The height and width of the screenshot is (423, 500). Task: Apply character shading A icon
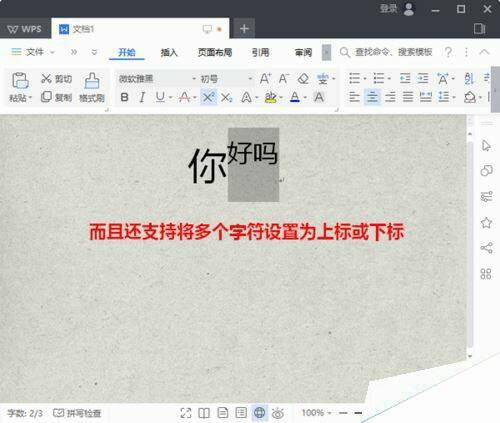319,97
